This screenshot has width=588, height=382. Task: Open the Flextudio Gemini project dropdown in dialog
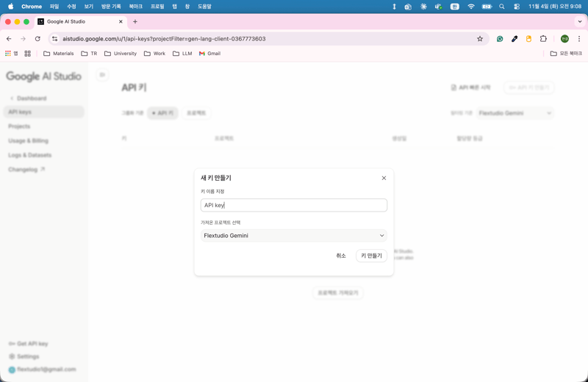pos(293,235)
